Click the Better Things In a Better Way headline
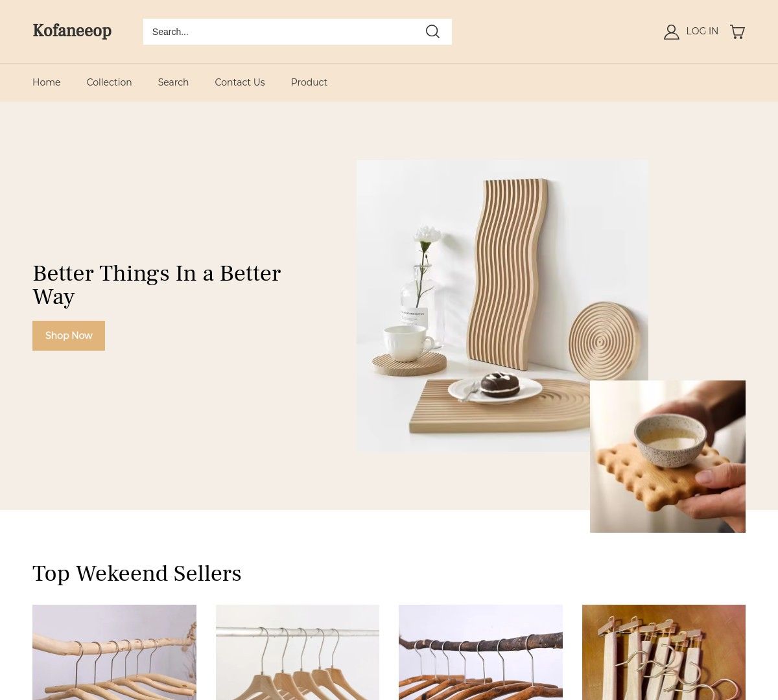The height and width of the screenshot is (700, 778). pos(157,285)
